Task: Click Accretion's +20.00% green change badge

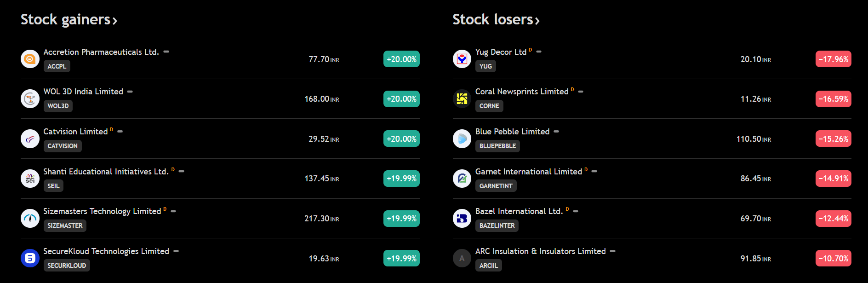Action: point(401,59)
